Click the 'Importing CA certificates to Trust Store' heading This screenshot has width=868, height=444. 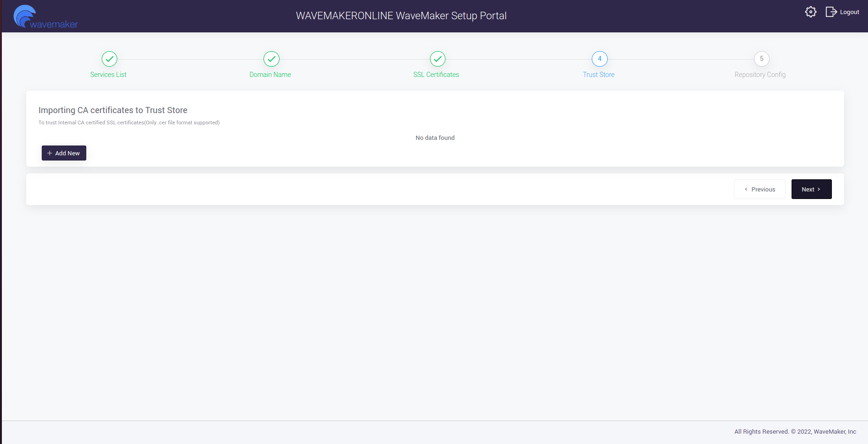click(x=113, y=110)
